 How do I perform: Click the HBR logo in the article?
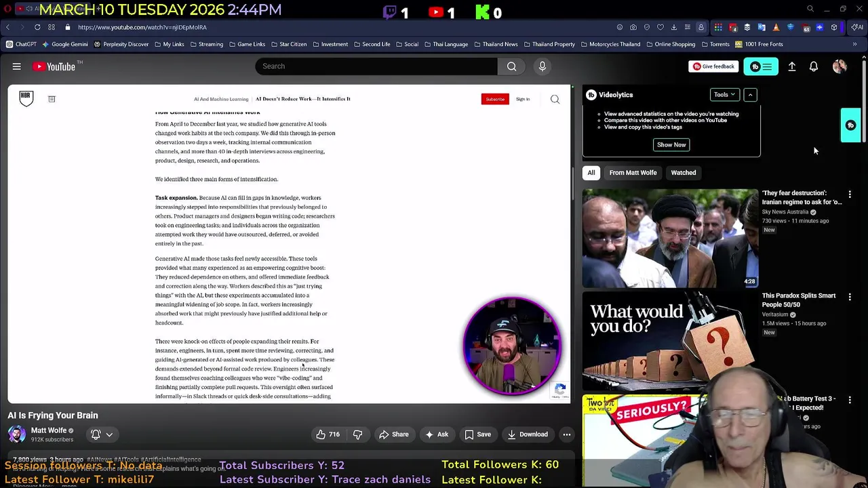point(26,99)
